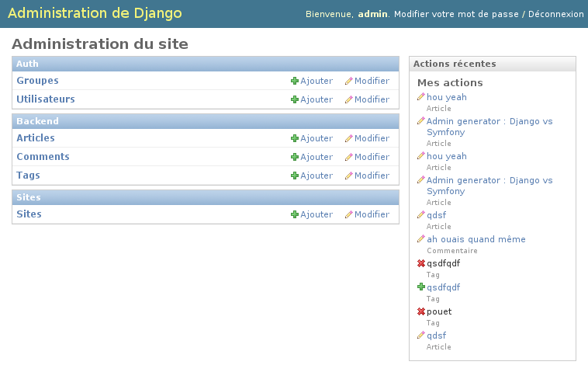
Task: Open Ajouter link for Sites model
Action: [316, 214]
